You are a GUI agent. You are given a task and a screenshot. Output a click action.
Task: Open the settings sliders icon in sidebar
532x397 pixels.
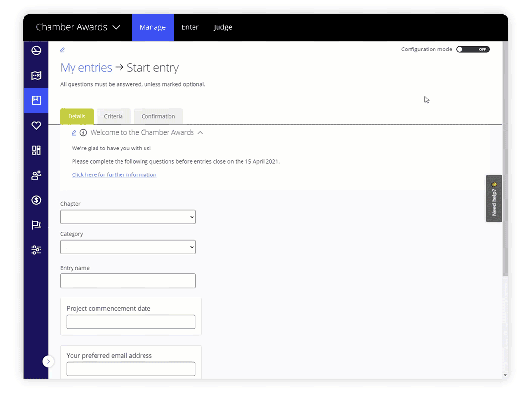pyautogui.click(x=36, y=249)
